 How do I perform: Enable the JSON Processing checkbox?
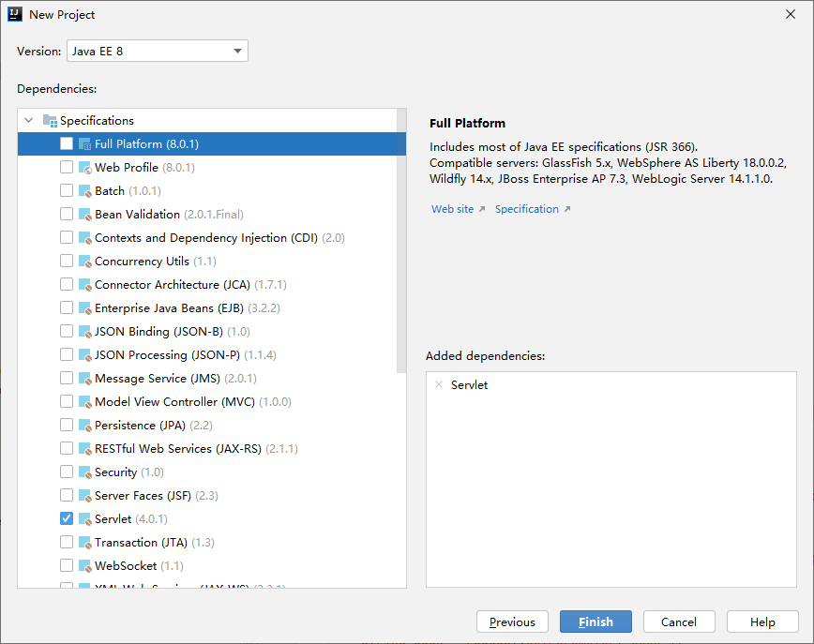(x=67, y=355)
